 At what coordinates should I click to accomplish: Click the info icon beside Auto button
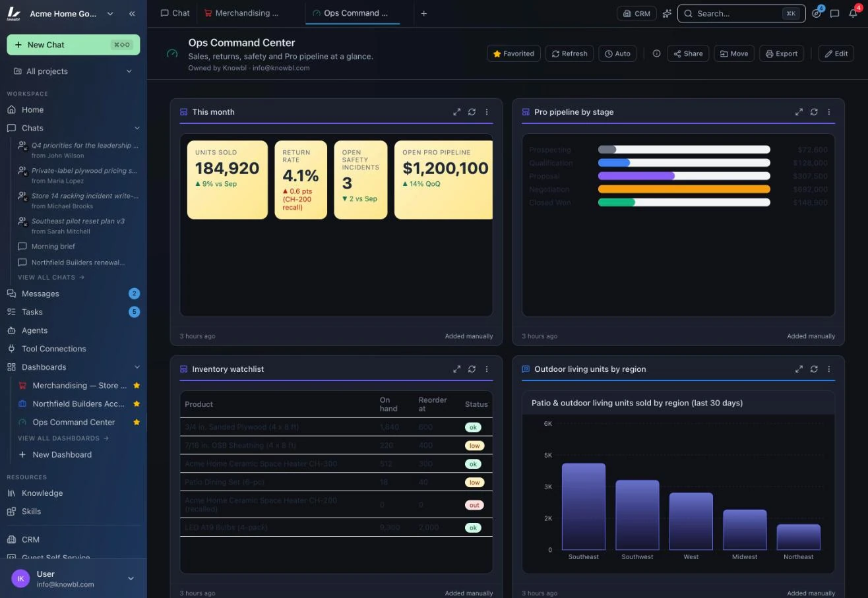[656, 53]
